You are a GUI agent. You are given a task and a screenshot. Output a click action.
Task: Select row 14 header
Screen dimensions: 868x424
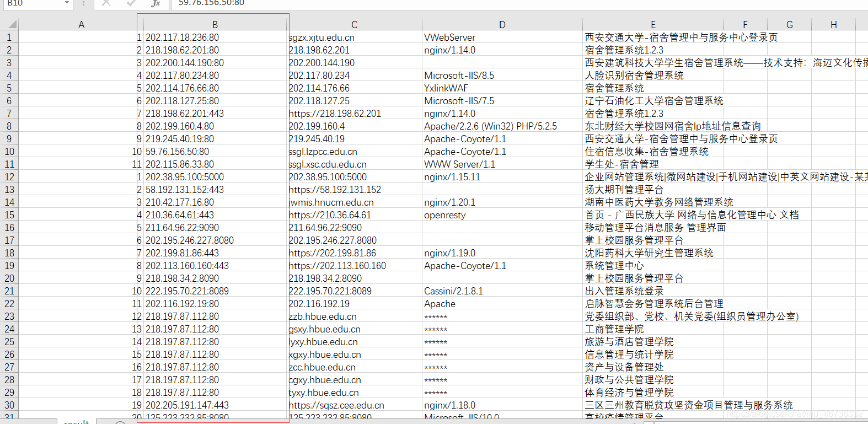[9, 202]
